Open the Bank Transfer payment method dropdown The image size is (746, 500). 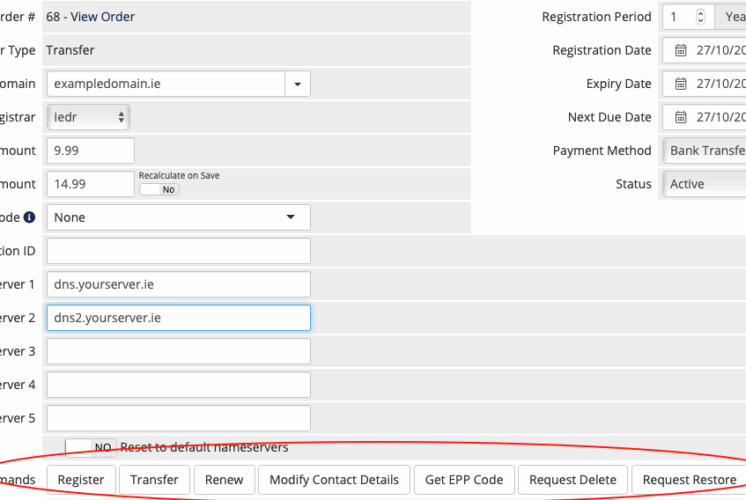[705, 150]
